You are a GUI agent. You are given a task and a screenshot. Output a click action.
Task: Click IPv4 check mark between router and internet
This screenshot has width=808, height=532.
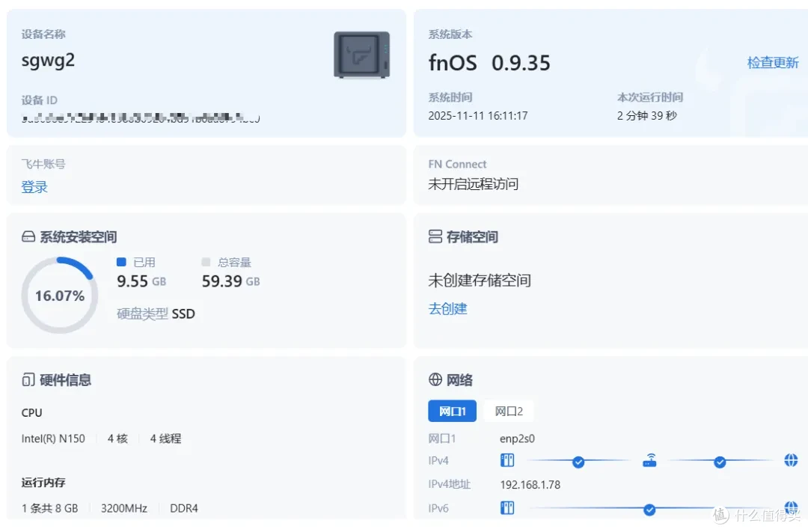[720, 462]
